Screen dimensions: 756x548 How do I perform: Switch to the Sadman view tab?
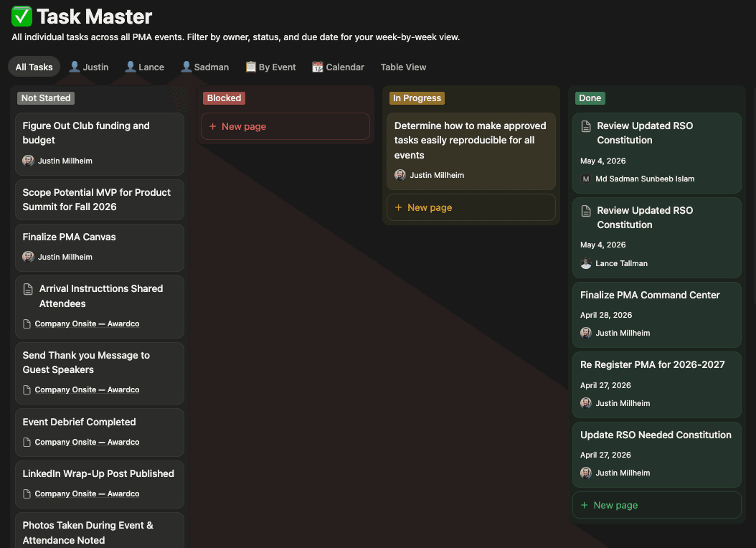click(205, 67)
